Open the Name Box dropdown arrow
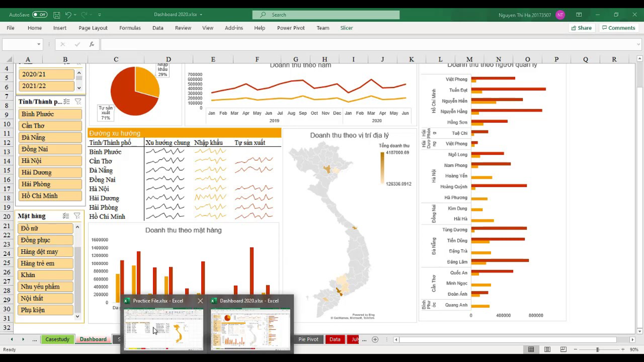644x362 pixels. 38,44
